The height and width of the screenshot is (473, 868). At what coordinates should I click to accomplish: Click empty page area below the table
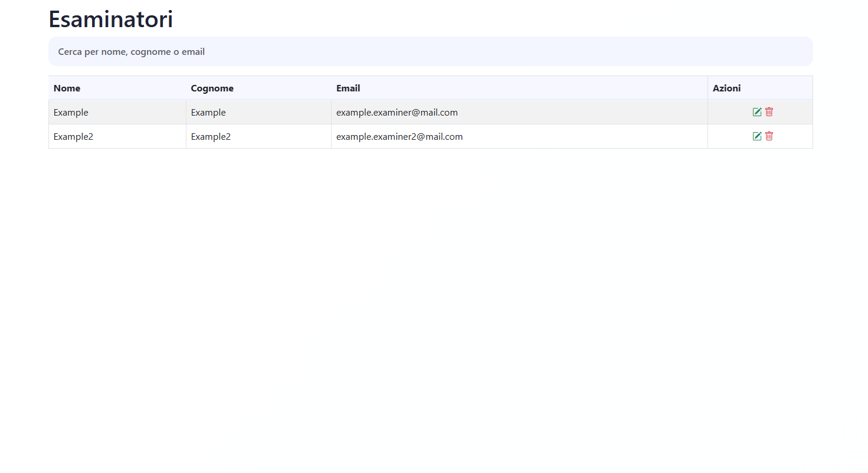coord(430,295)
